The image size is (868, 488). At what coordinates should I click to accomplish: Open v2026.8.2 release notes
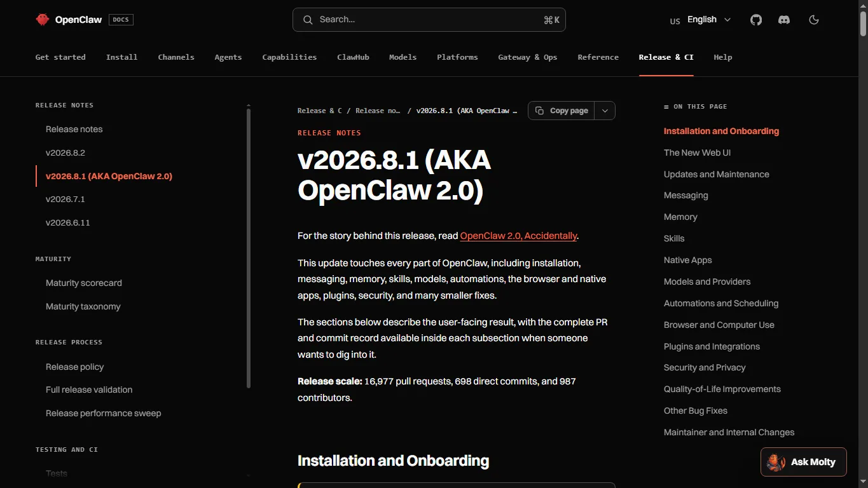65,152
